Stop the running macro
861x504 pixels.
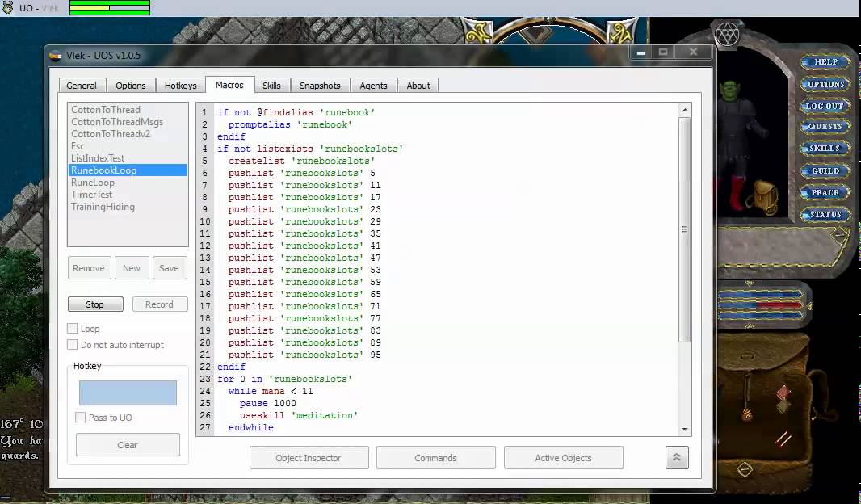[95, 304]
